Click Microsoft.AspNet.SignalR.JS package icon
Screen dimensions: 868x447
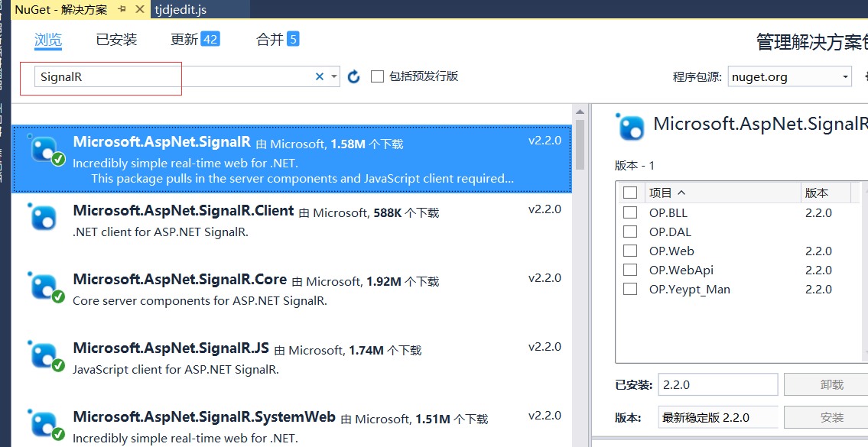click(46, 356)
